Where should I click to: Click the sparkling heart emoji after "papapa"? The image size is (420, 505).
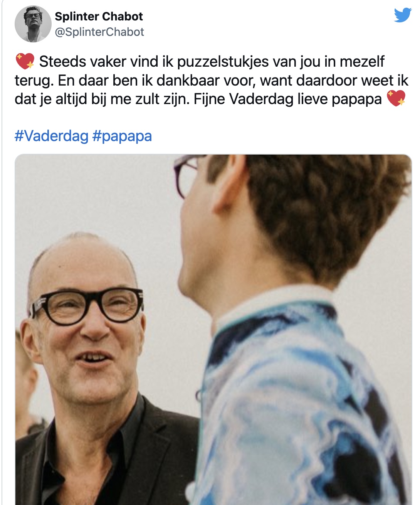[396, 98]
